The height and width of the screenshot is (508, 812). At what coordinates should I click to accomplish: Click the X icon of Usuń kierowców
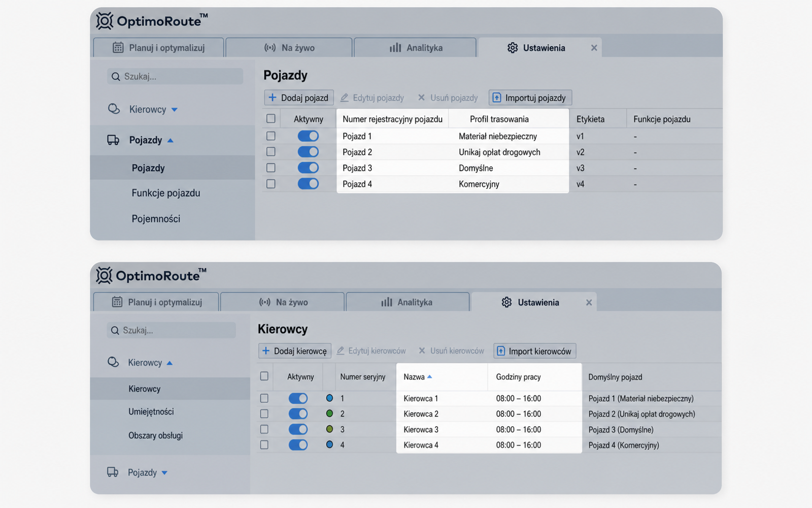[x=422, y=351]
